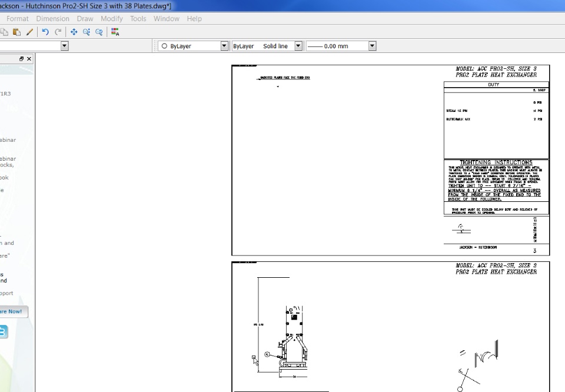This screenshot has width=565, height=392.
Task: Open the Tools menu
Action: pyautogui.click(x=138, y=19)
